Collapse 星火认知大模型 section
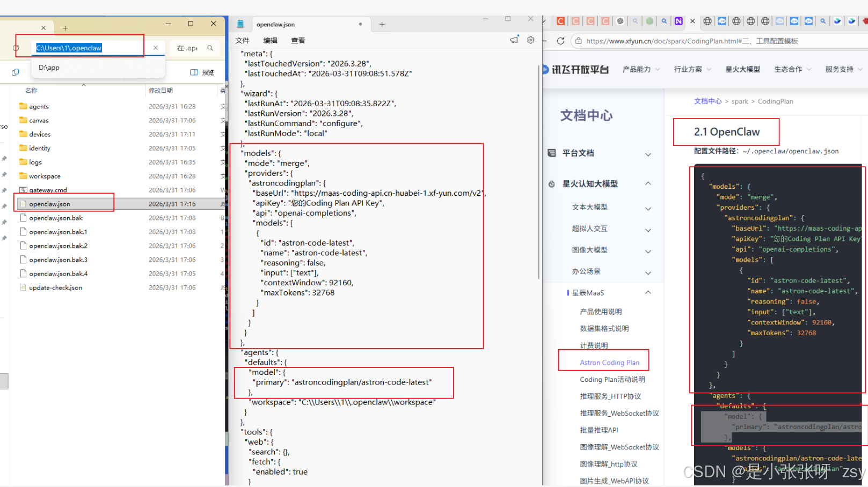The image size is (868, 487). click(648, 183)
